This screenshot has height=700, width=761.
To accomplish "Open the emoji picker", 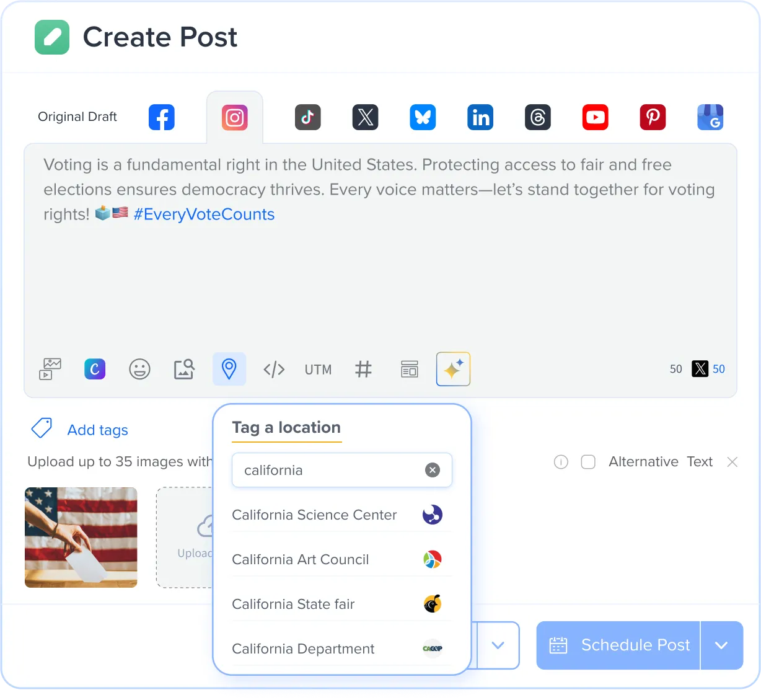I will tap(139, 369).
